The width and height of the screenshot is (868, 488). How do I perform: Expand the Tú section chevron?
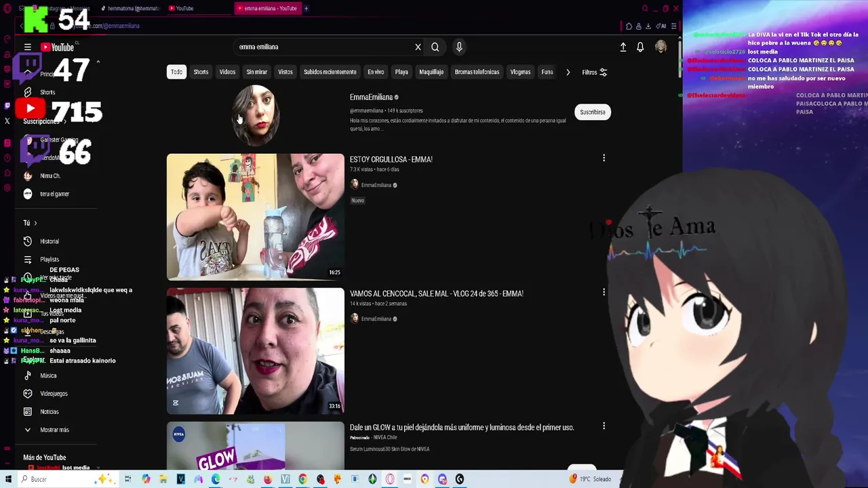35,223
